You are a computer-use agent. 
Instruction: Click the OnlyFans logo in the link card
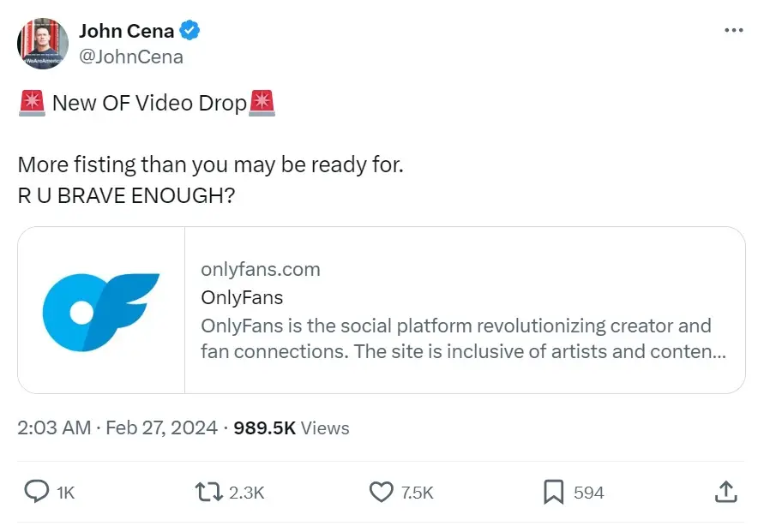(x=100, y=310)
